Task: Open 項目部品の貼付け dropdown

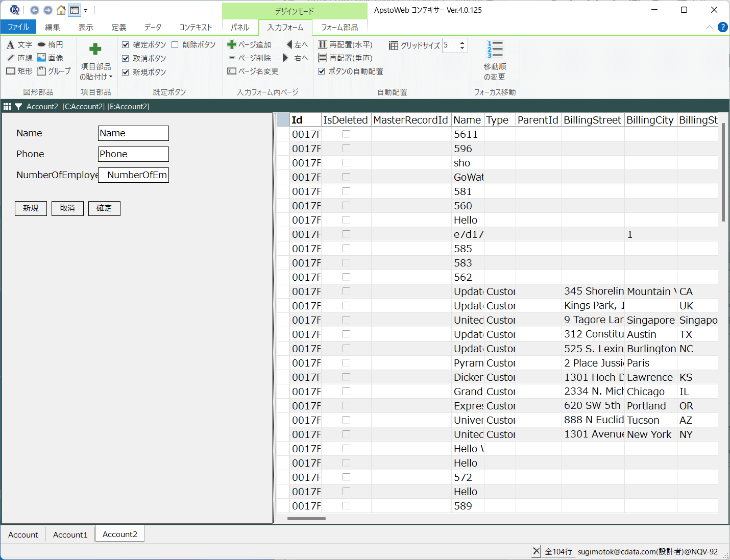Action: pyautogui.click(x=95, y=71)
